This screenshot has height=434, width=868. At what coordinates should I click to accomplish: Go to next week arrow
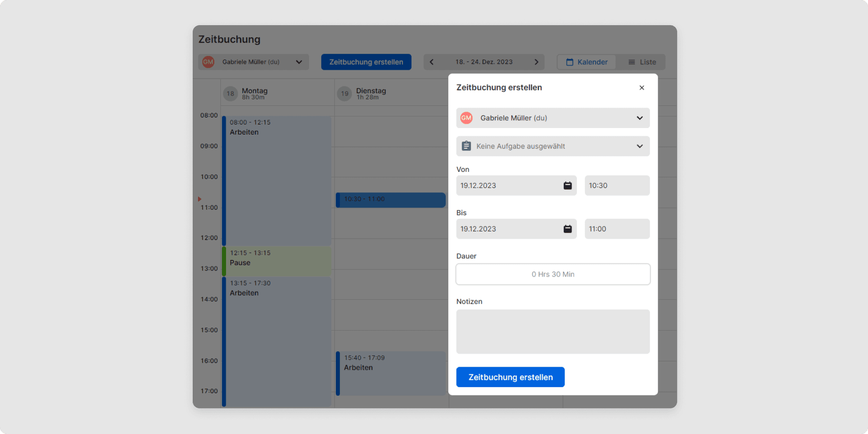pos(537,62)
